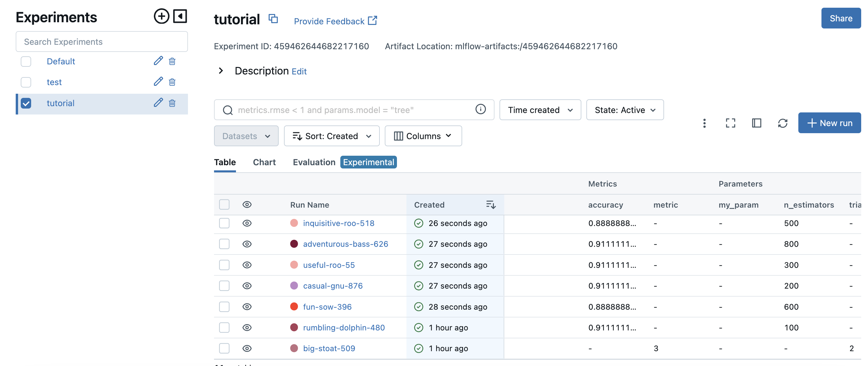Switch to the Evaluation tab
The width and height of the screenshot is (868, 366).
(x=314, y=162)
